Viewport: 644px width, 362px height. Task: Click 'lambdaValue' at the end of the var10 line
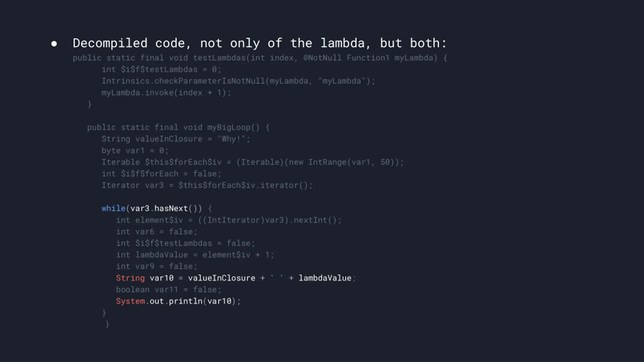tap(325, 278)
